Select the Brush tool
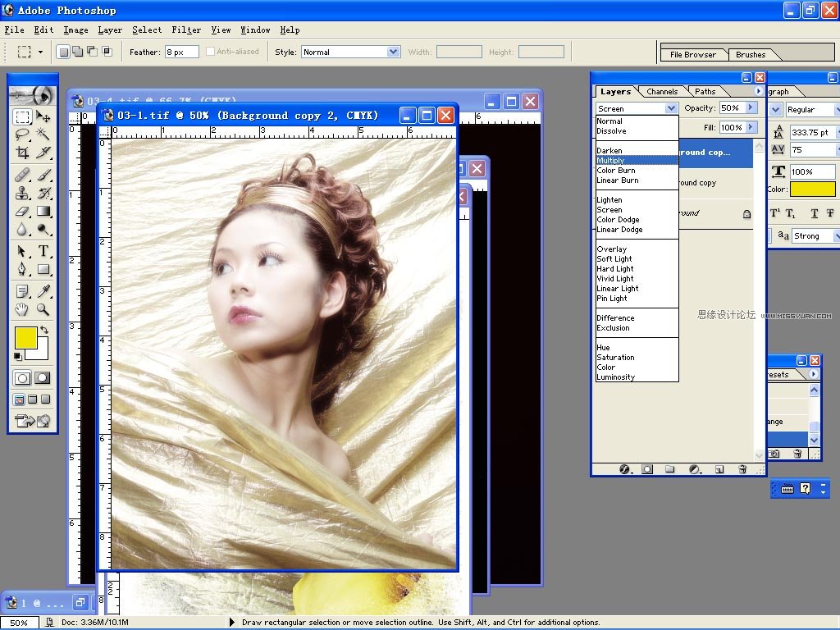 pyautogui.click(x=43, y=175)
